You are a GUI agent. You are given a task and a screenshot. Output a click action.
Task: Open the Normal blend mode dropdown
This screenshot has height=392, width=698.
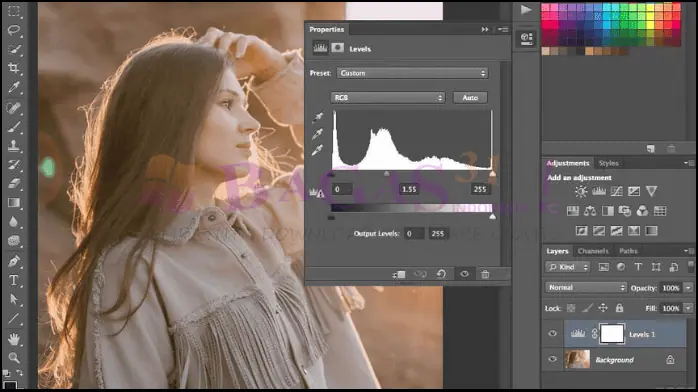tap(585, 287)
